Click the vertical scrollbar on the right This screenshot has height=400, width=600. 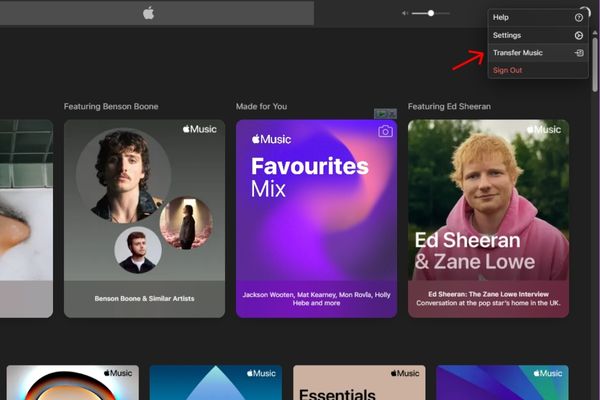point(595,63)
